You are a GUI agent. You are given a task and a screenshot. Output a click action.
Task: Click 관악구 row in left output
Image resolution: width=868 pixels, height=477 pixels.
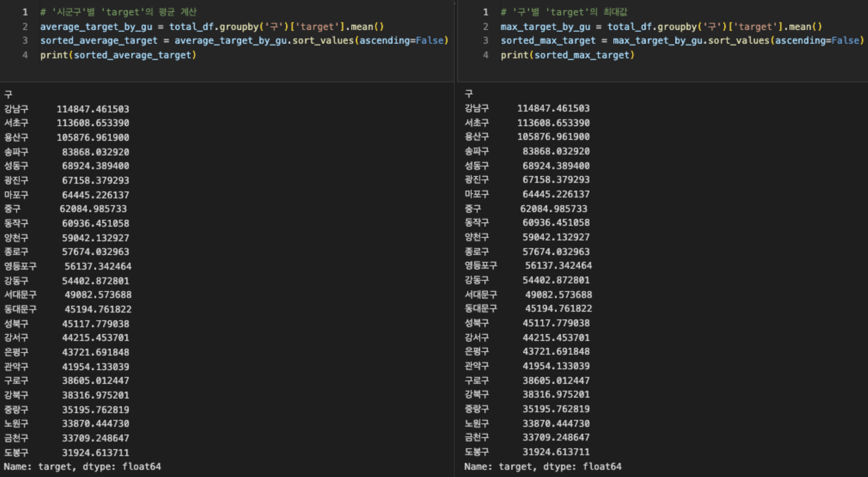67,367
